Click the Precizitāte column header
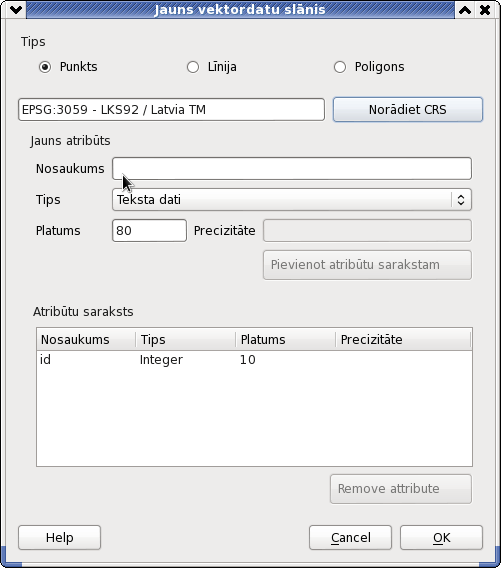The image size is (501, 568). 403,339
